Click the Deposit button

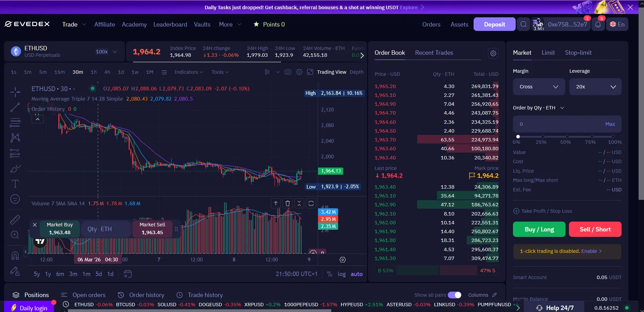(x=494, y=24)
